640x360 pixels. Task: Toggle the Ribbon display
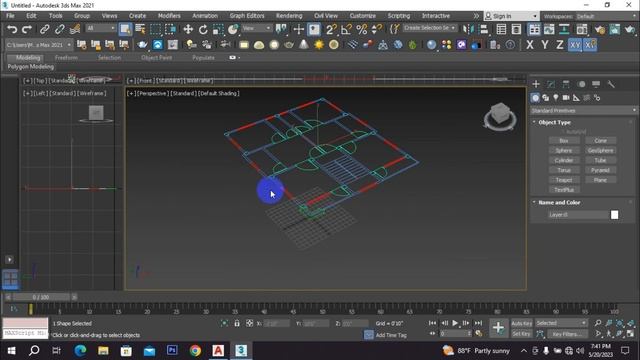[x=534, y=29]
